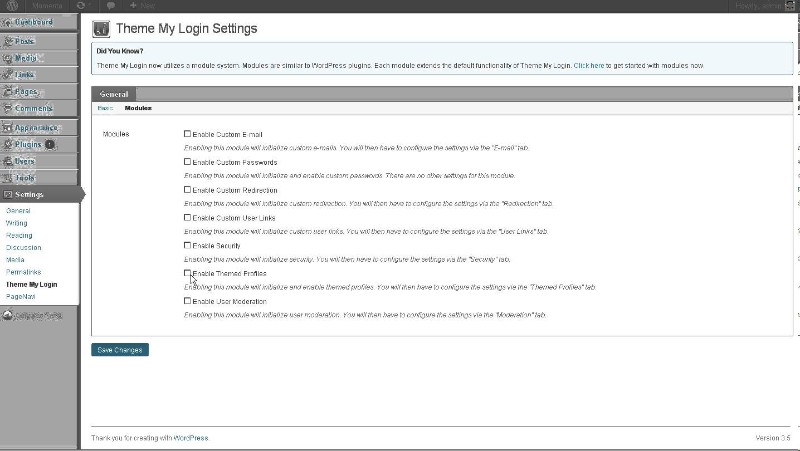This screenshot has height=451, width=800.
Task: Go to Media settings submenu
Action: coord(15,260)
